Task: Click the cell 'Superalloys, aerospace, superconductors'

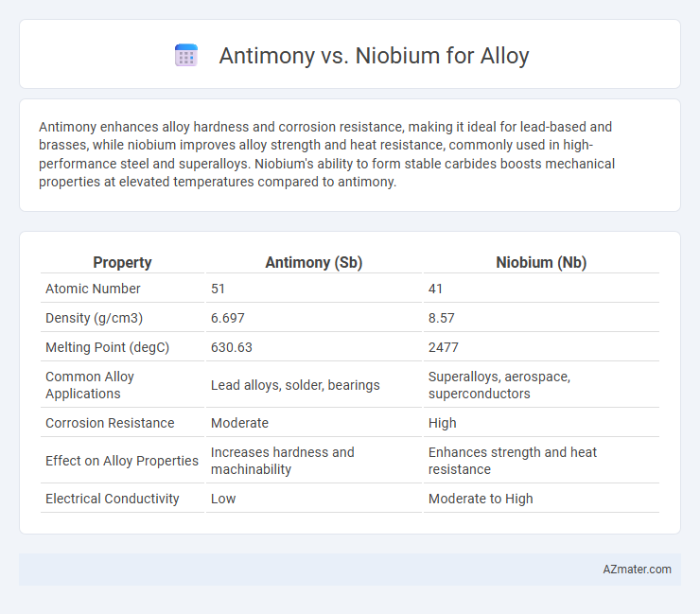Action: (499, 385)
